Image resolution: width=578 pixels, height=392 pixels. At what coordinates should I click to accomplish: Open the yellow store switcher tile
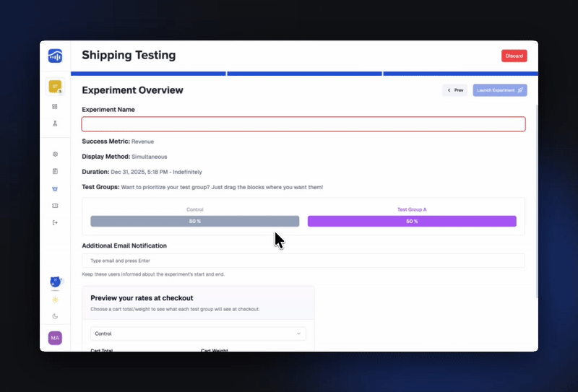tap(56, 87)
